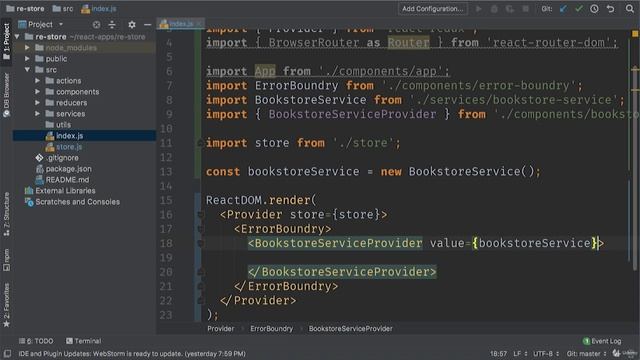Click the Provider breadcrumb below the editor

tap(220, 329)
